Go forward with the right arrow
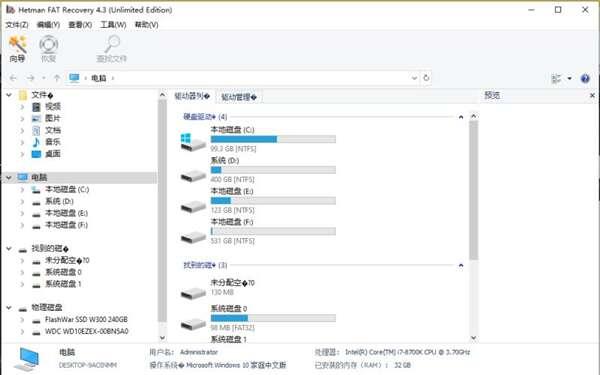The height and width of the screenshot is (375, 600). click(x=31, y=78)
